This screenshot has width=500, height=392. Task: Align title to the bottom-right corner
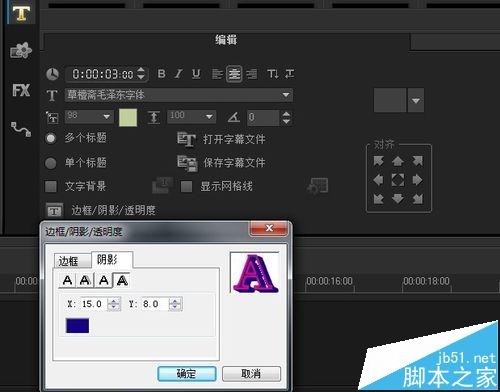coord(417,199)
